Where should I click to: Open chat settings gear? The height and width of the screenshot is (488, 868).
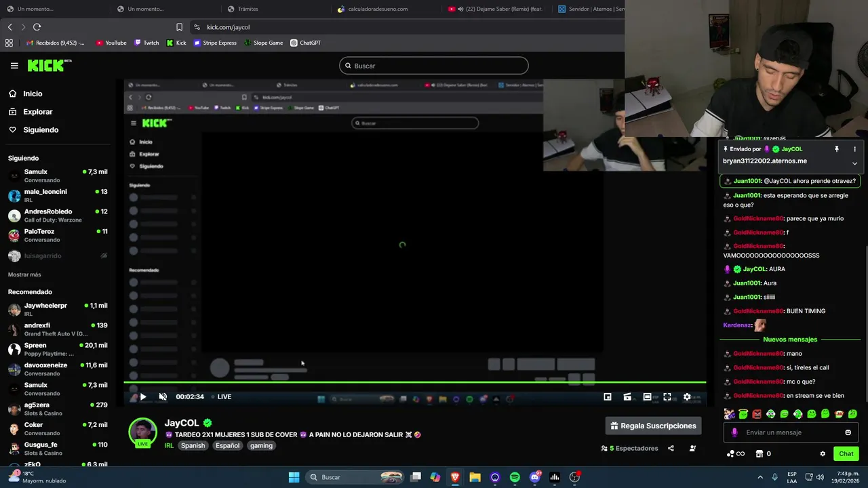pyautogui.click(x=823, y=453)
